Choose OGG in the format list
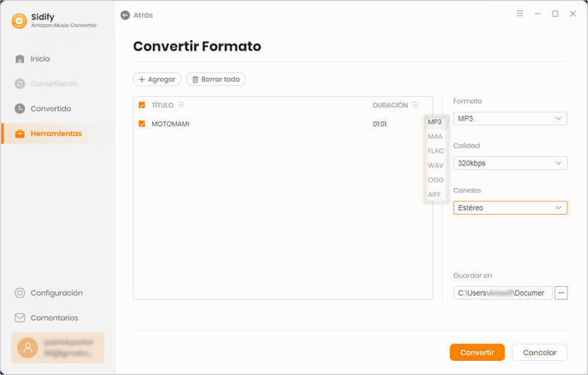The width and height of the screenshot is (588, 375). (436, 180)
